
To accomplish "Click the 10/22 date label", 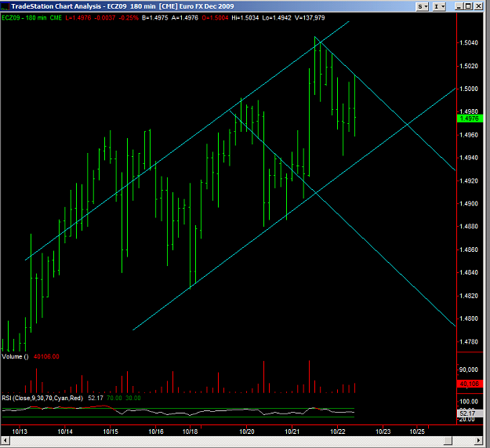I will (x=338, y=432).
